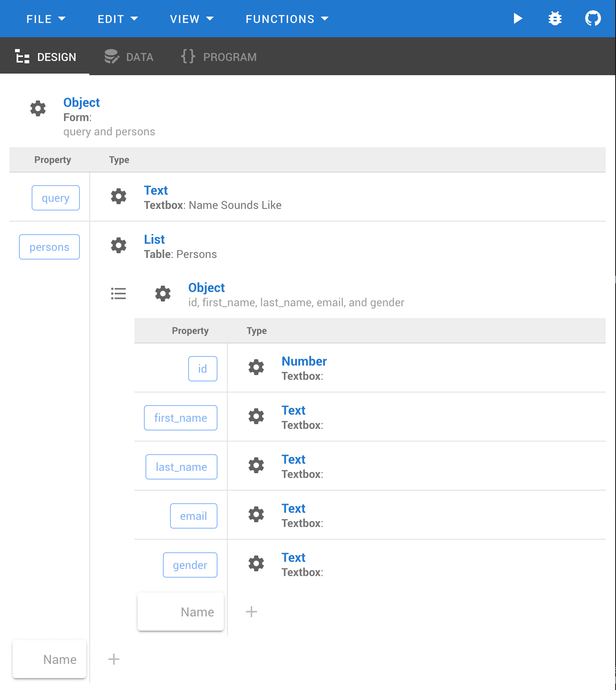This screenshot has height=690, width=616.
Task: Open gear for nested Object item
Action: (x=163, y=294)
